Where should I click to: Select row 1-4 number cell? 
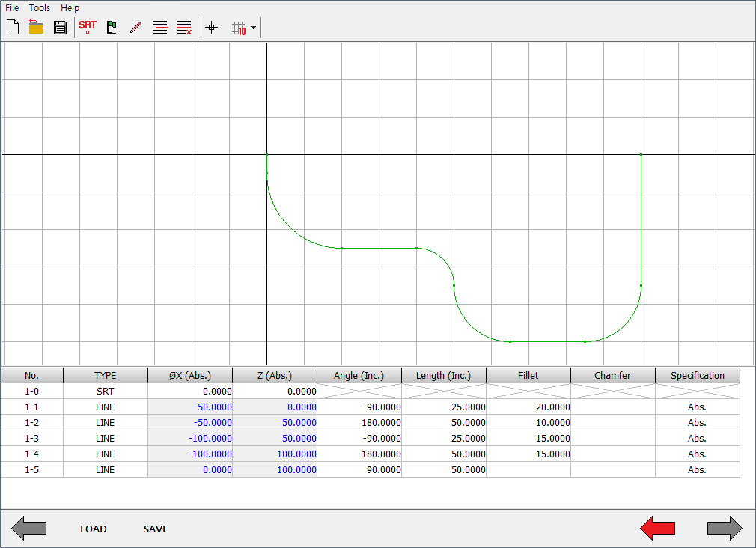tap(32, 454)
